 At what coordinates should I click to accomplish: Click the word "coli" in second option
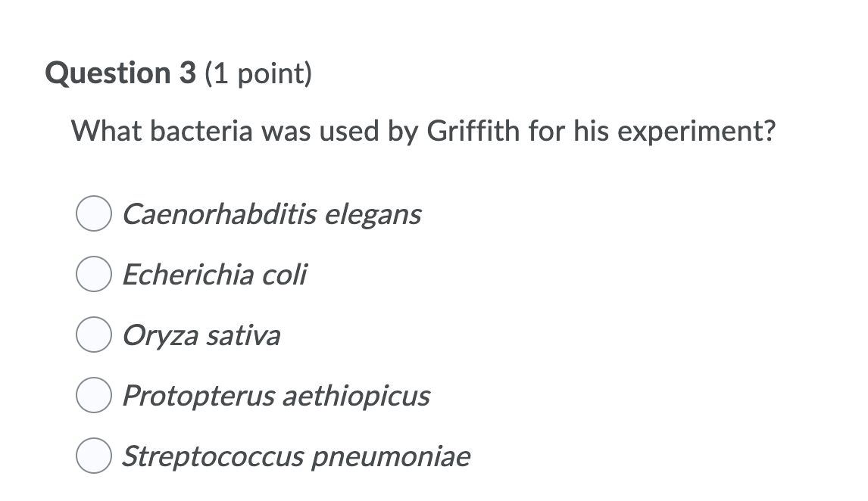285,275
